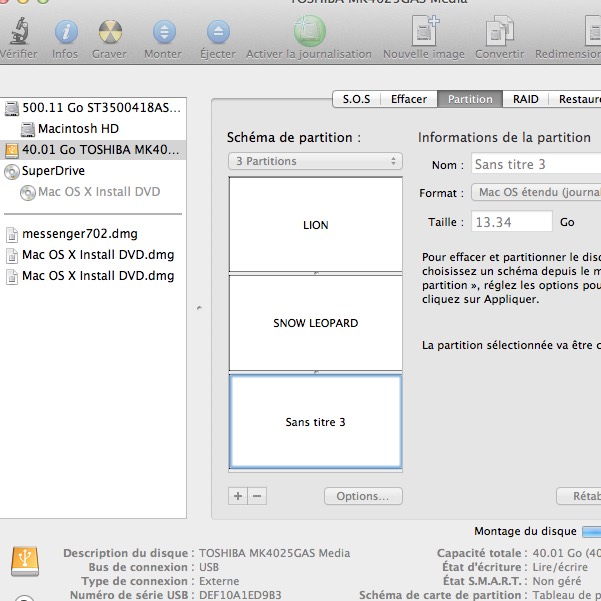The image size is (601, 601).
Task: Open the Format Mac OS étendu dropdown
Action: (536, 192)
